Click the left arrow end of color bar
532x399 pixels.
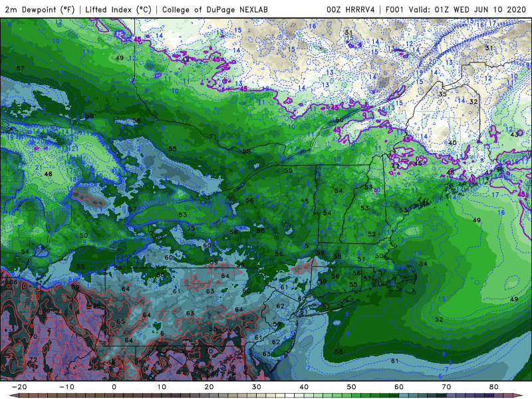(13, 396)
